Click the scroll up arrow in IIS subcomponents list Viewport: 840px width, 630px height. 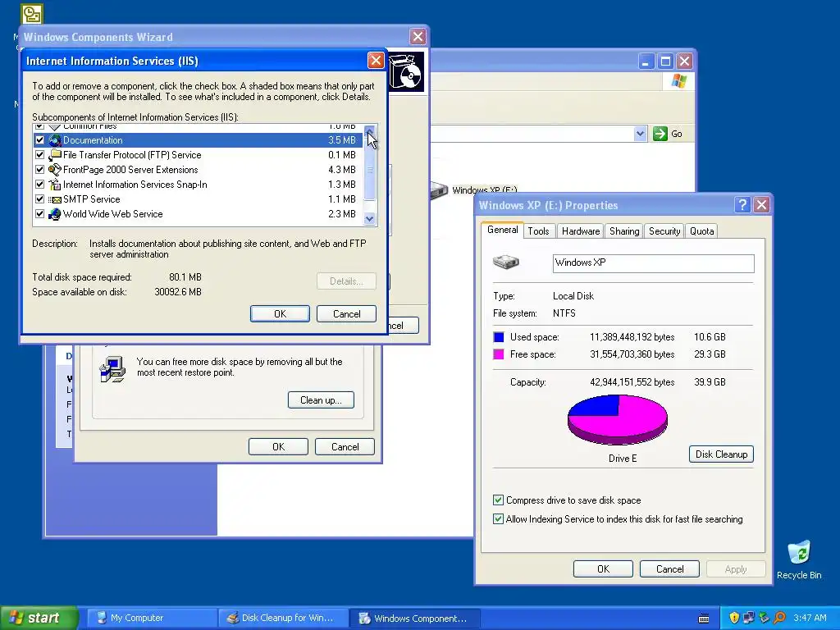[x=370, y=130]
